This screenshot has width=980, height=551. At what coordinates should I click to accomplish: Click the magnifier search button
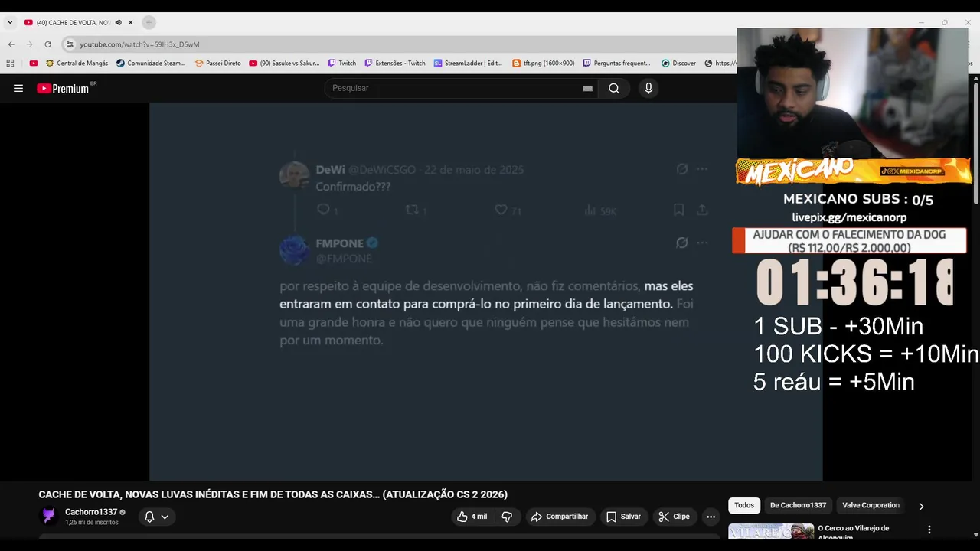(614, 88)
